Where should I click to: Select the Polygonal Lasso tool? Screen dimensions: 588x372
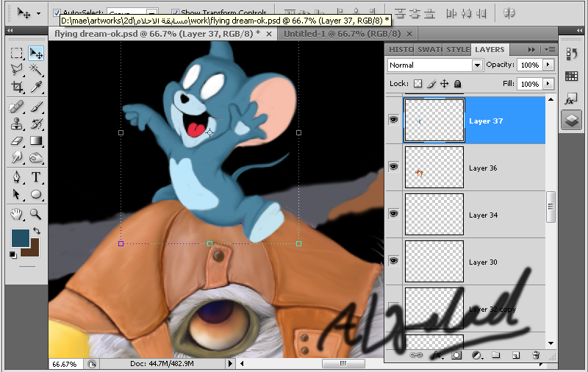point(16,70)
